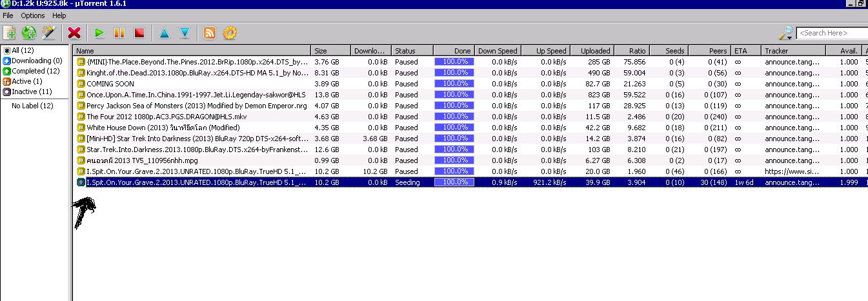Sort by the Up Speed column header
868x301 pixels.
pyautogui.click(x=544, y=50)
